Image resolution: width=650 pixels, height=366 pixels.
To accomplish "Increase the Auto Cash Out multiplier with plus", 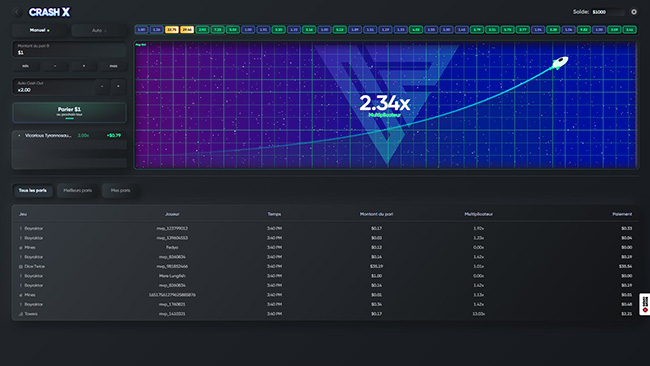I will pyautogui.click(x=118, y=86).
